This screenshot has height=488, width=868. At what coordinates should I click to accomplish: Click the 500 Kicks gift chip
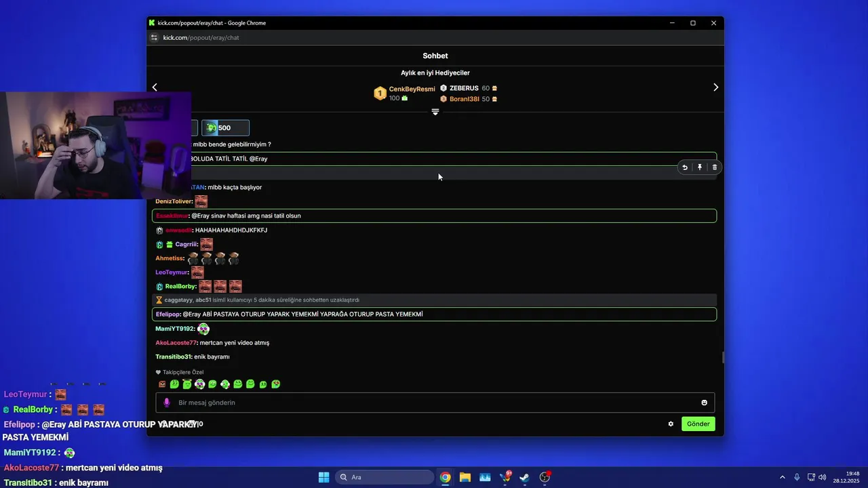[x=225, y=127]
